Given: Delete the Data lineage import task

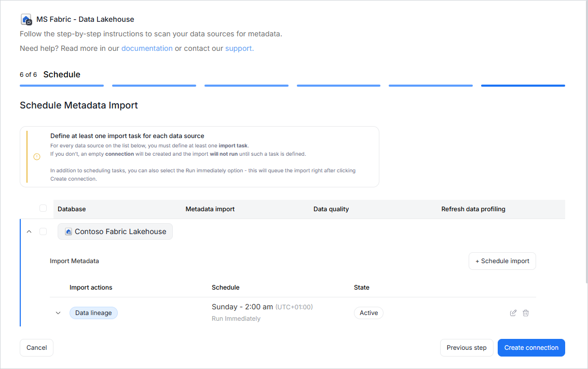Looking at the screenshot, I should pos(526,313).
